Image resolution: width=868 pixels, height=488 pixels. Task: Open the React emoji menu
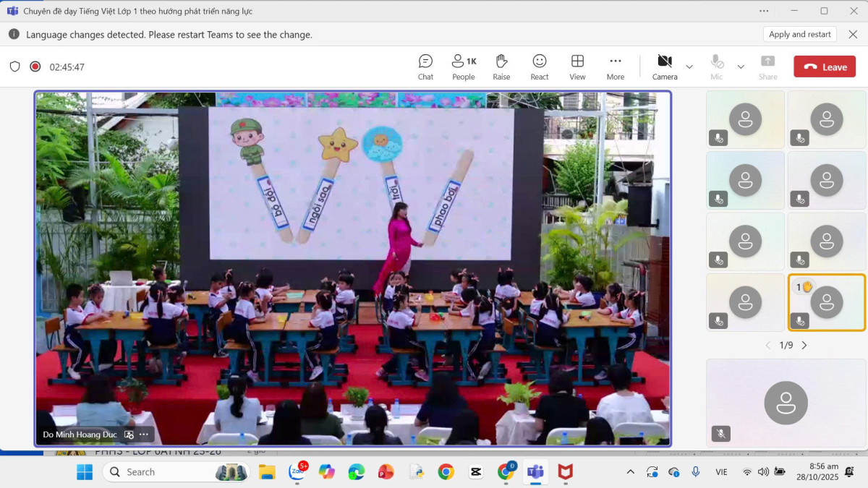point(540,67)
